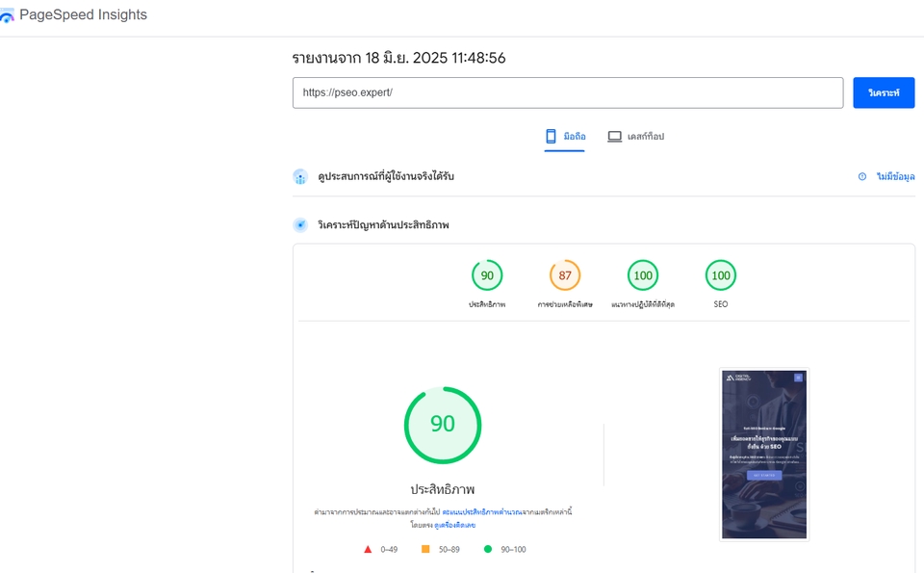
Task: Click the info icon beside ไม่มีข้อมูล
Action: (862, 177)
